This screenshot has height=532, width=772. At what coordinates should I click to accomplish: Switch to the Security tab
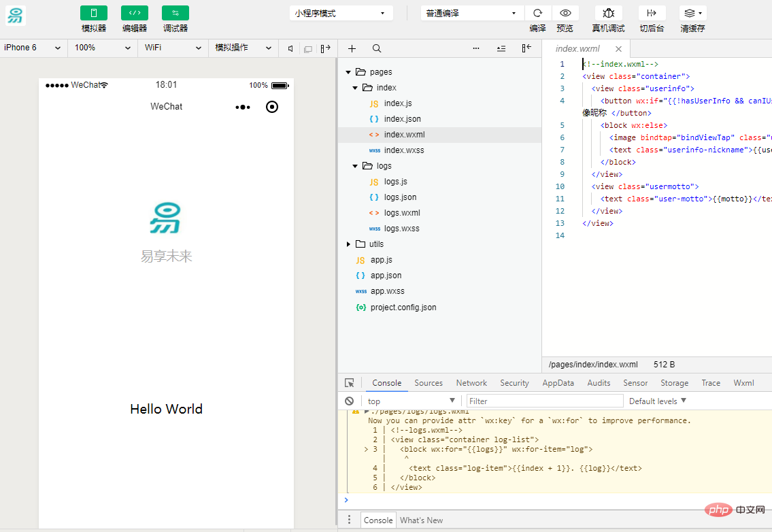coord(514,383)
